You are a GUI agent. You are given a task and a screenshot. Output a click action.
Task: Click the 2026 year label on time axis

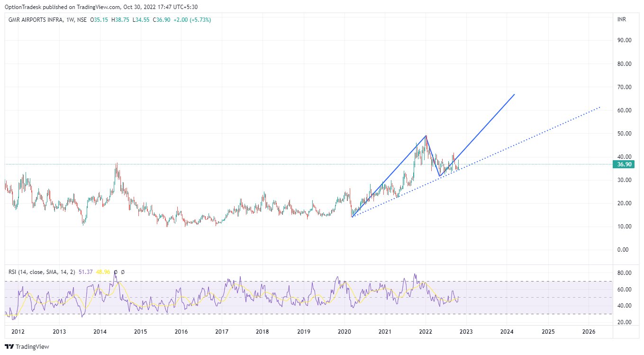click(589, 332)
